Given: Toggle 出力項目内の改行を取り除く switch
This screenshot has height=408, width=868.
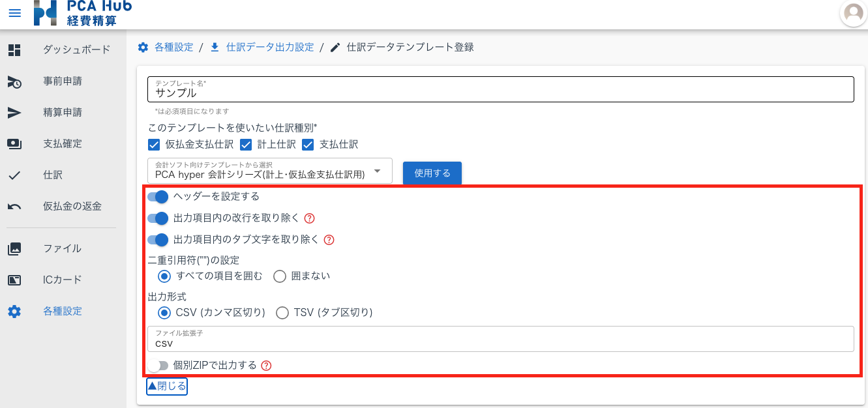Looking at the screenshot, I should (158, 218).
